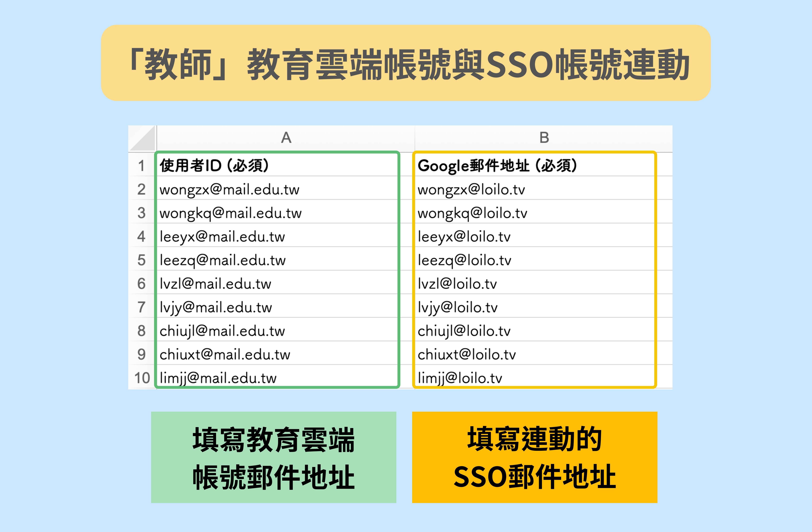Click the orange 填寫連動的SSO郵件地址 label

click(x=534, y=457)
